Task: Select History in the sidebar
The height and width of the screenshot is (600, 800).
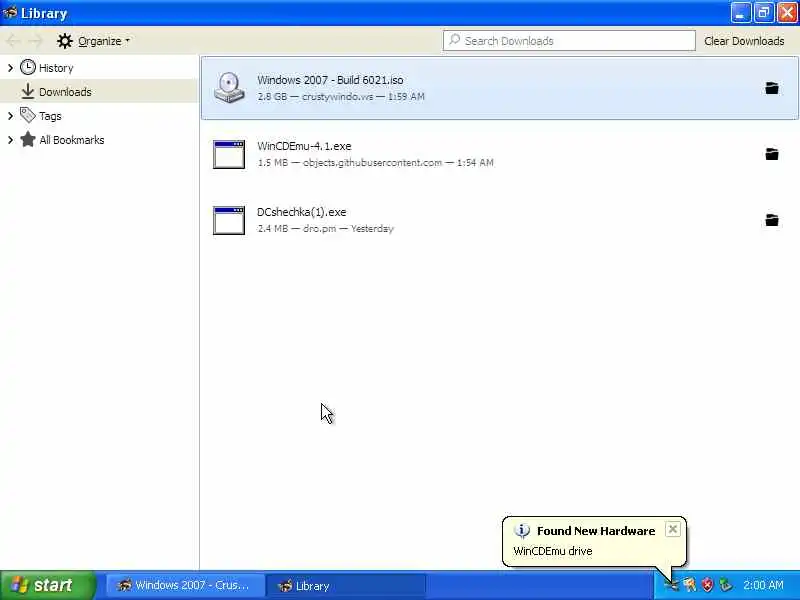Action: coord(56,68)
